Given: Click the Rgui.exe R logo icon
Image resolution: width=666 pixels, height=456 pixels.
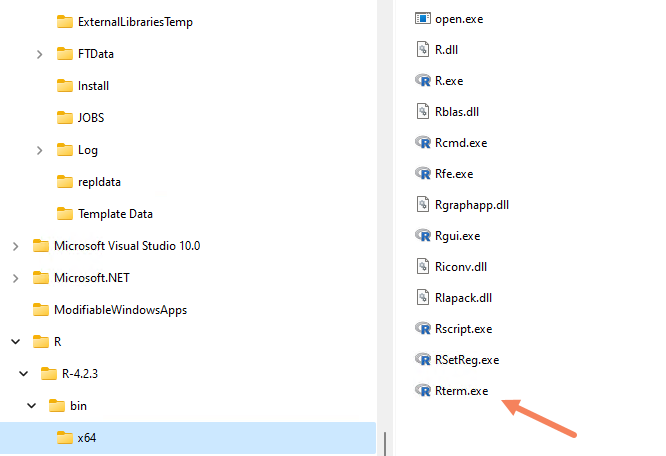Looking at the screenshot, I should (423, 235).
